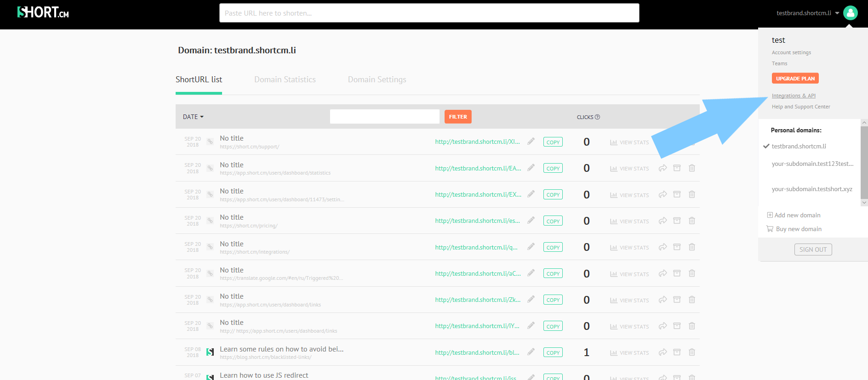
Task: Click the pencil icon for the dashboard/statistics link
Action: pyautogui.click(x=531, y=168)
